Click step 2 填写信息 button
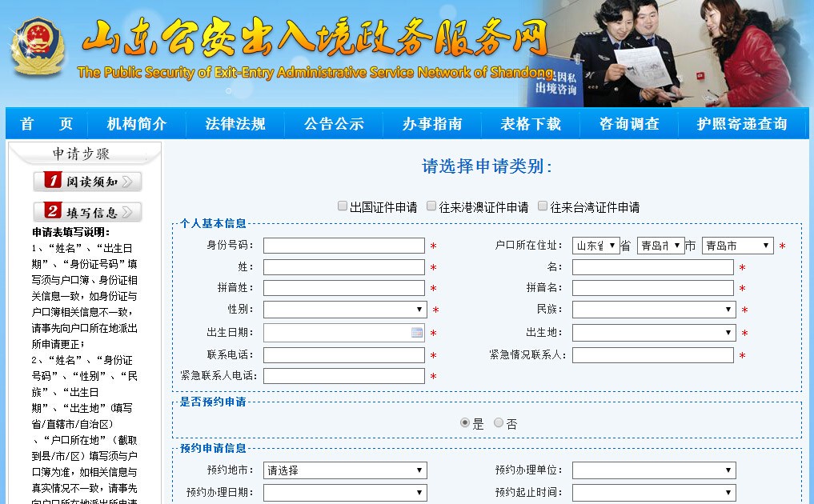The image size is (814, 504). point(87,212)
